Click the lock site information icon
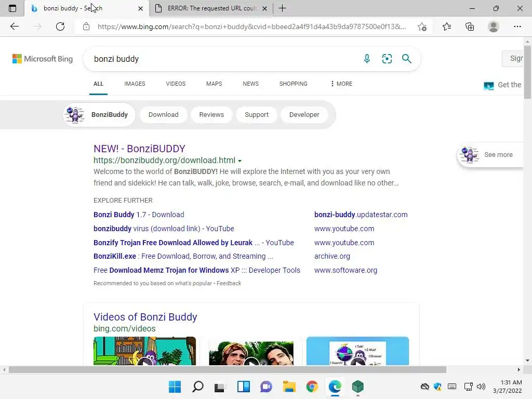This screenshot has width=532, height=399. click(86, 26)
